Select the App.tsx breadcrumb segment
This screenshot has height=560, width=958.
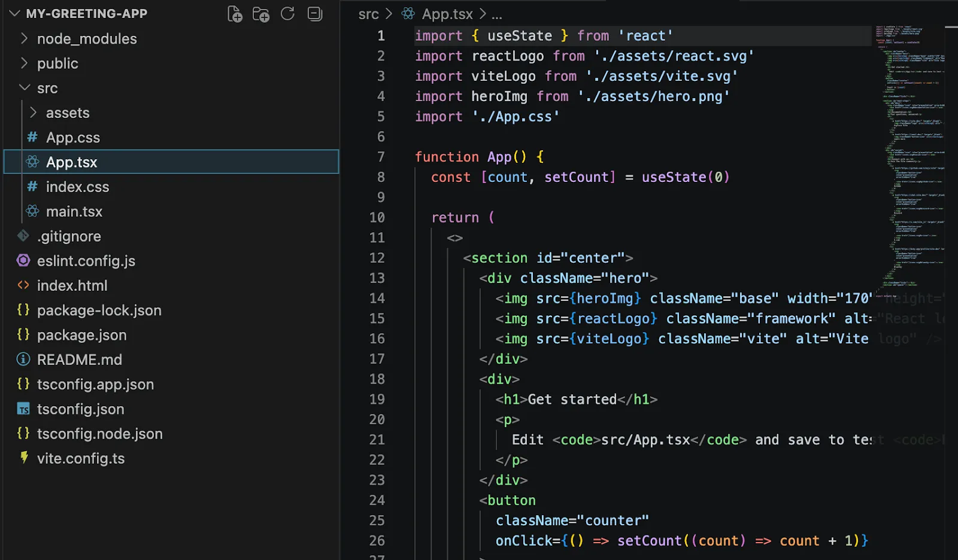[447, 14]
